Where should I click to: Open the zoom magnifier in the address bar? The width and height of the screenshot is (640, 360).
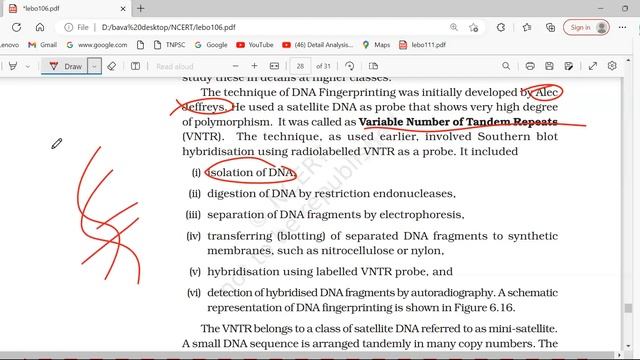pos(453,27)
